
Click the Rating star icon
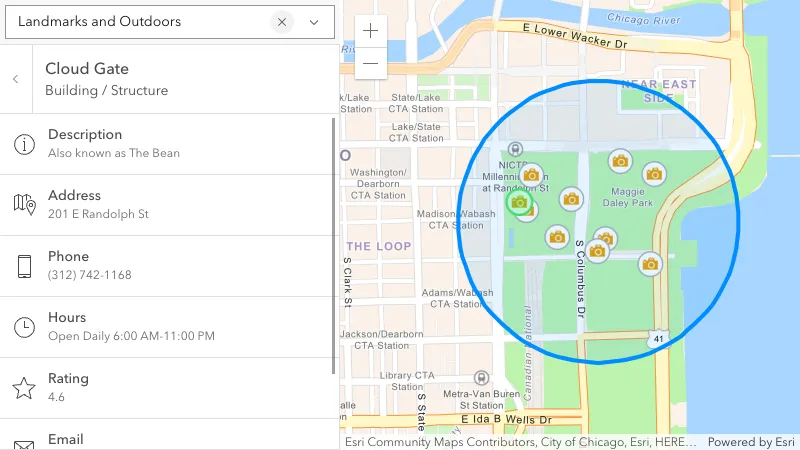coord(25,388)
